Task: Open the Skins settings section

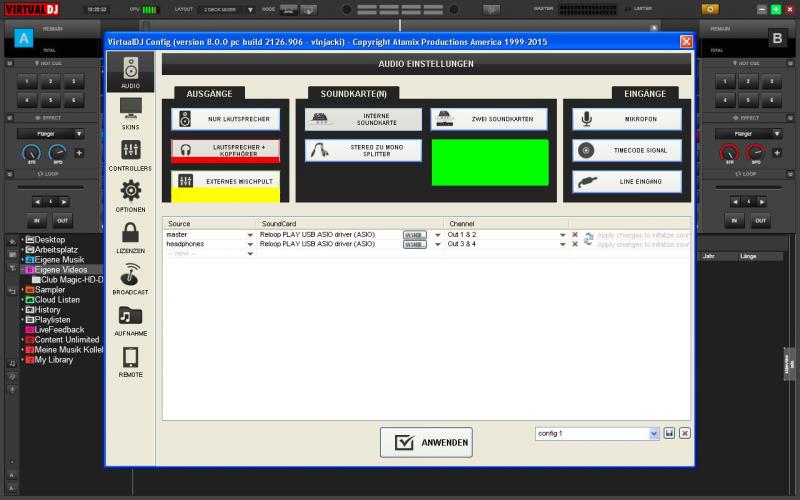Action: (x=130, y=112)
